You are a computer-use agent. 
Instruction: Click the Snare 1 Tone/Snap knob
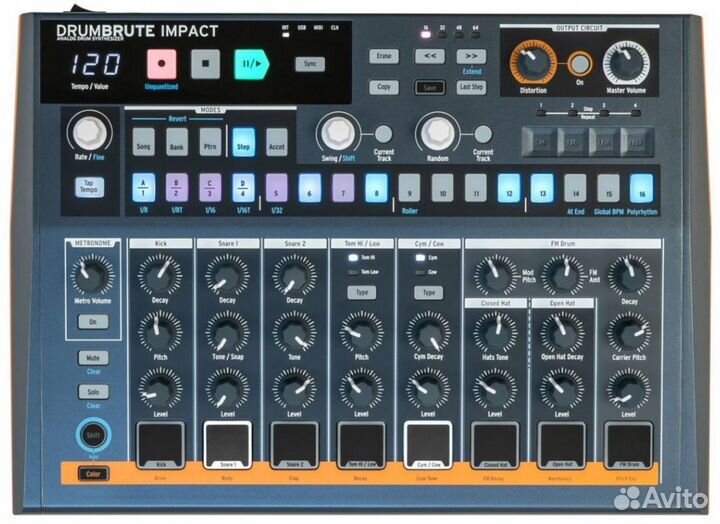pyautogui.click(x=227, y=332)
